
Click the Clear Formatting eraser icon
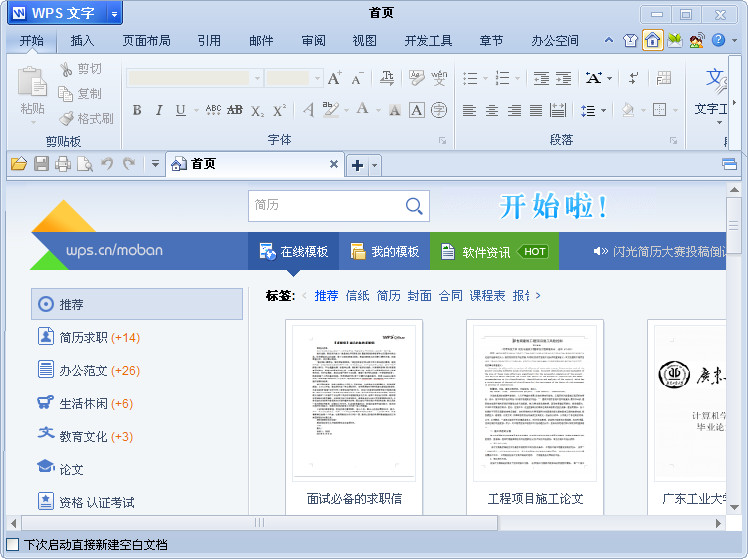416,78
